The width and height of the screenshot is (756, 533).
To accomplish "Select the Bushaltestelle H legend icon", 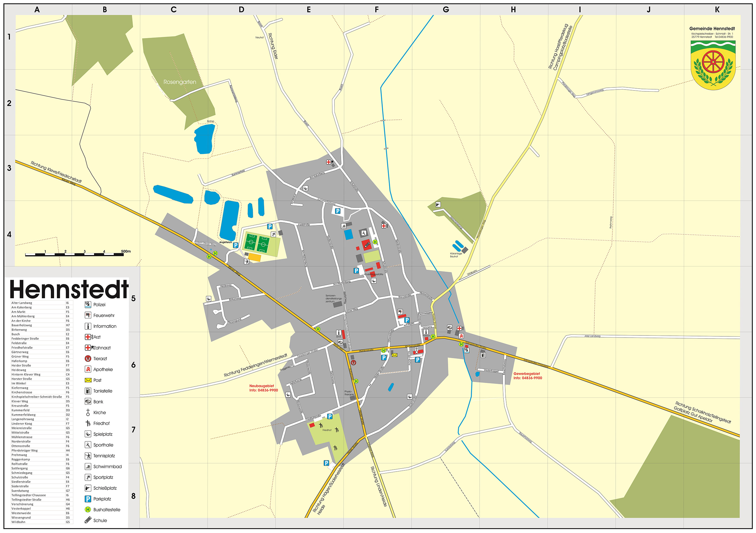I will click(88, 510).
